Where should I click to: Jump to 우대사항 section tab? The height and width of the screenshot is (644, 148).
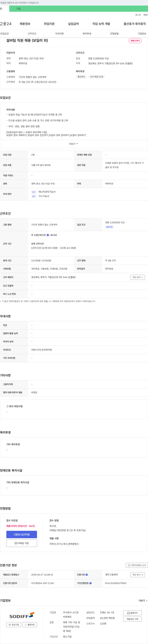(x=59, y=34)
